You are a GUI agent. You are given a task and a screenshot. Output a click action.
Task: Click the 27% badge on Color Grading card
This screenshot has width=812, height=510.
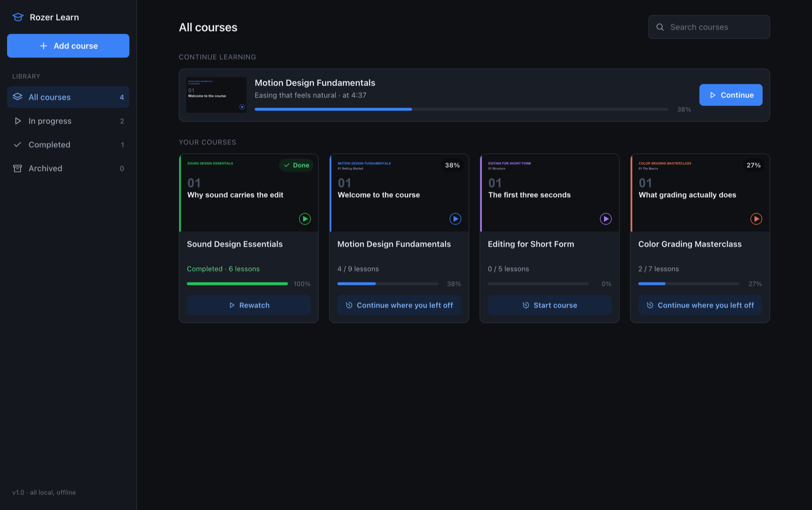click(754, 165)
